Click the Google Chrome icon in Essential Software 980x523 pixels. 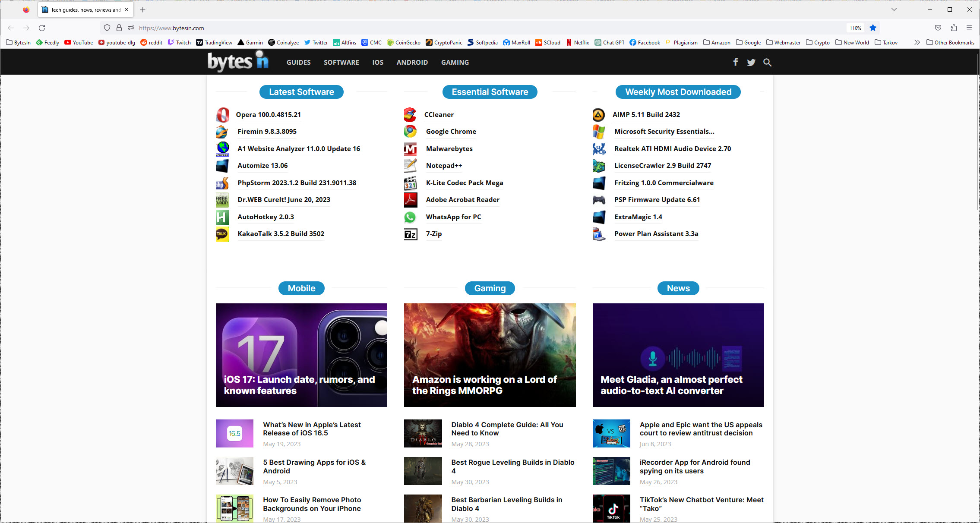(x=410, y=132)
